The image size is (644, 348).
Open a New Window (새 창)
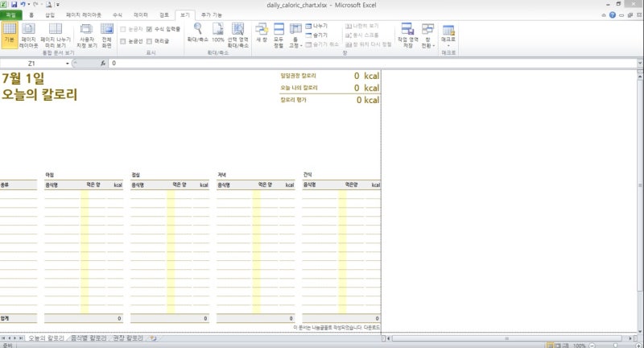(262, 32)
